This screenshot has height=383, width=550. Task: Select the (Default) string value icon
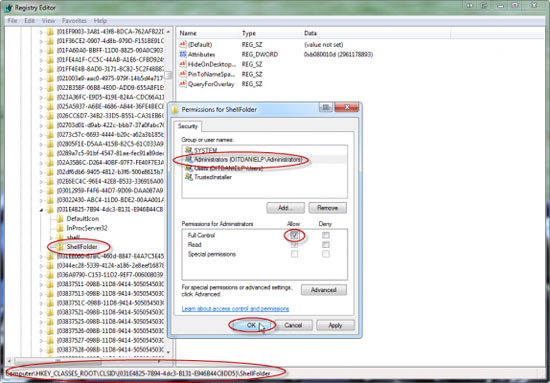click(182, 45)
